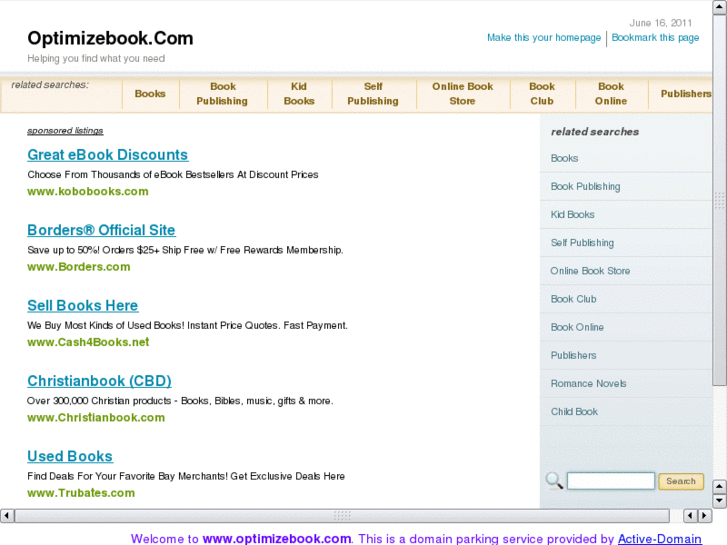The width and height of the screenshot is (727, 545).
Task: Click the second-to-last horizontal scroll left arrow
Action: click(x=690, y=515)
